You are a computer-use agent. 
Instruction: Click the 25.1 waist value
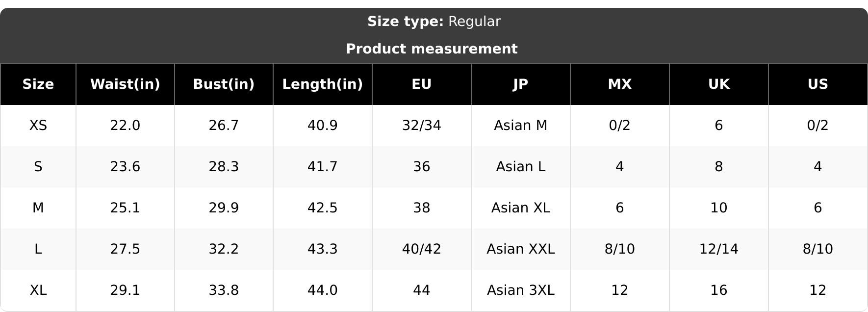[125, 208]
